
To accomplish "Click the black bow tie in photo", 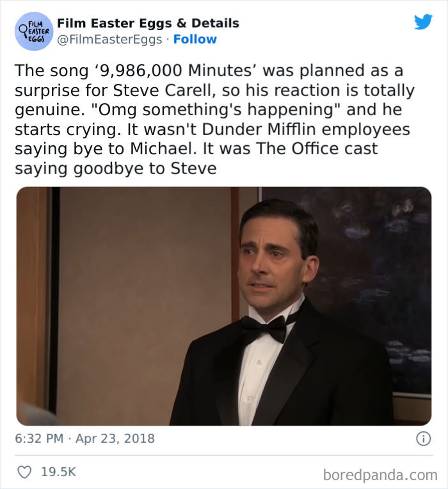I will 264,328.
